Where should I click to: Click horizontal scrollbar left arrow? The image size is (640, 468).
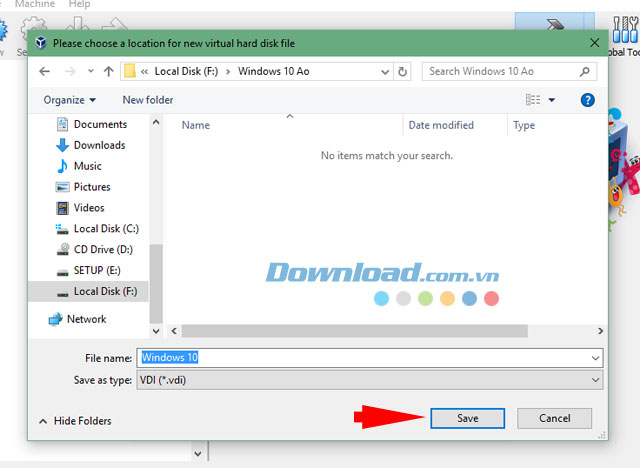pyautogui.click(x=174, y=331)
